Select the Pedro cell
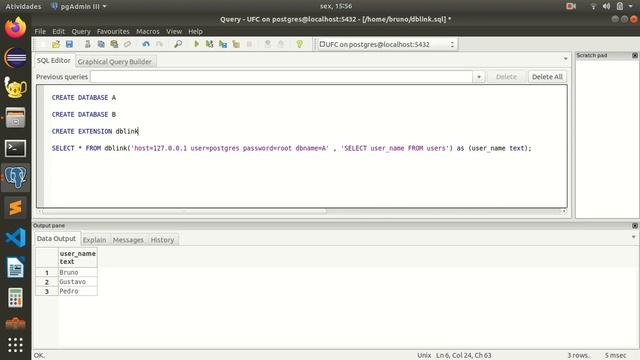Image resolution: width=640 pixels, height=360 pixels. [78, 291]
